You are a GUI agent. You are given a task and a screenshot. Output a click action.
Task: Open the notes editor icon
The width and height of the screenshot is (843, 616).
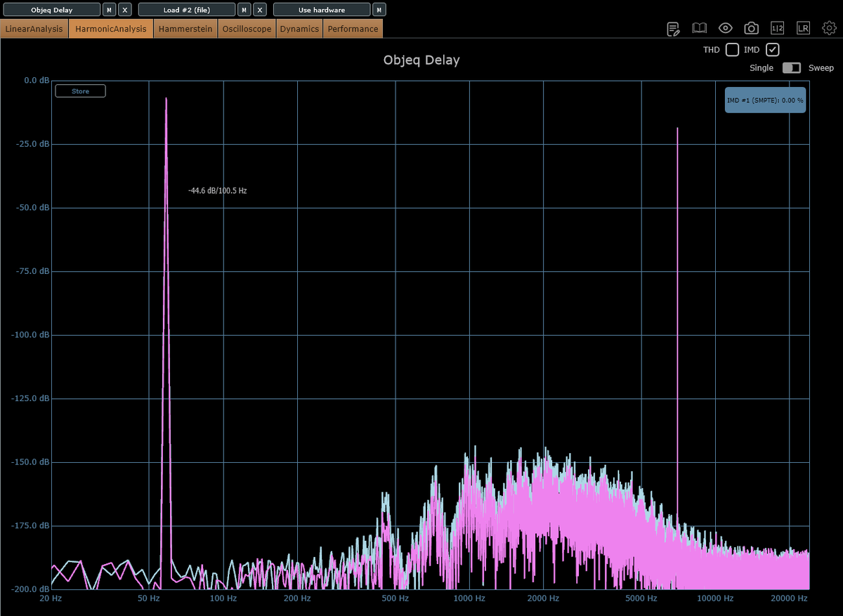coord(673,29)
